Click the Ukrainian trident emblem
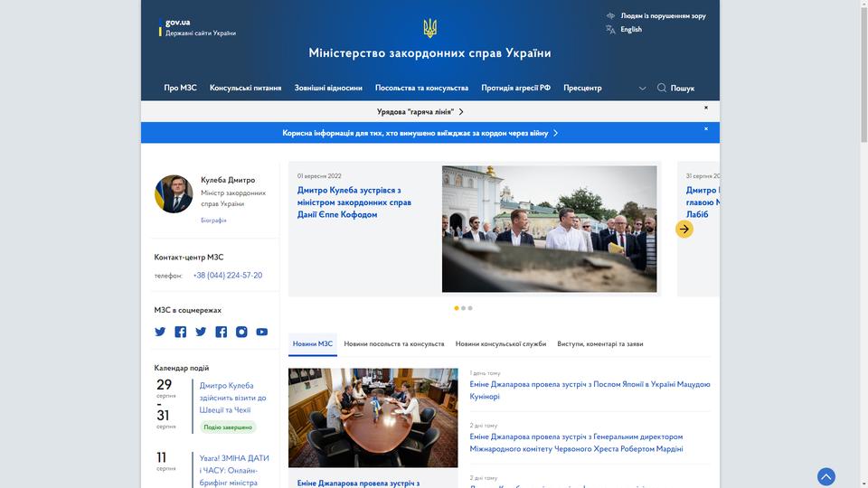868x488 pixels. point(430,28)
